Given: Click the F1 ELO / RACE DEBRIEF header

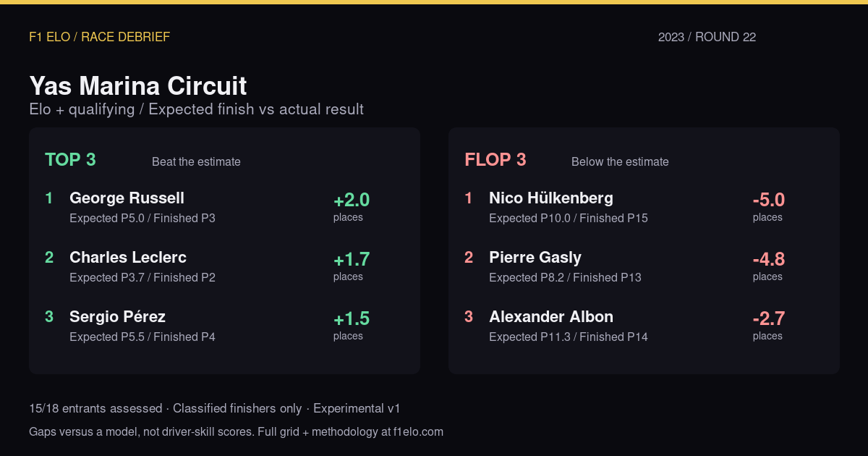Looking at the screenshot, I should tap(100, 37).
